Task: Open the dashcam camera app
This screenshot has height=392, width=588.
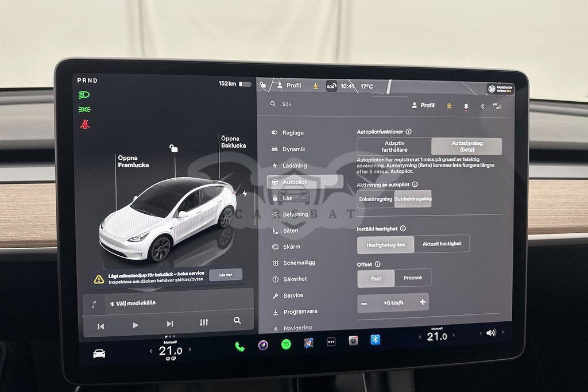Action: click(353, 341)
